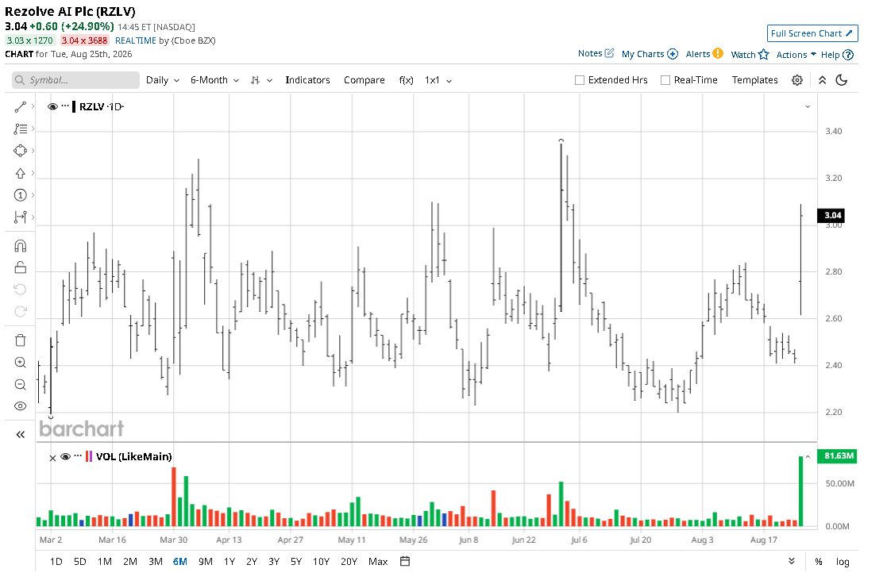
Task: Open RZLV series more options dots
Action: coord(65,106)
